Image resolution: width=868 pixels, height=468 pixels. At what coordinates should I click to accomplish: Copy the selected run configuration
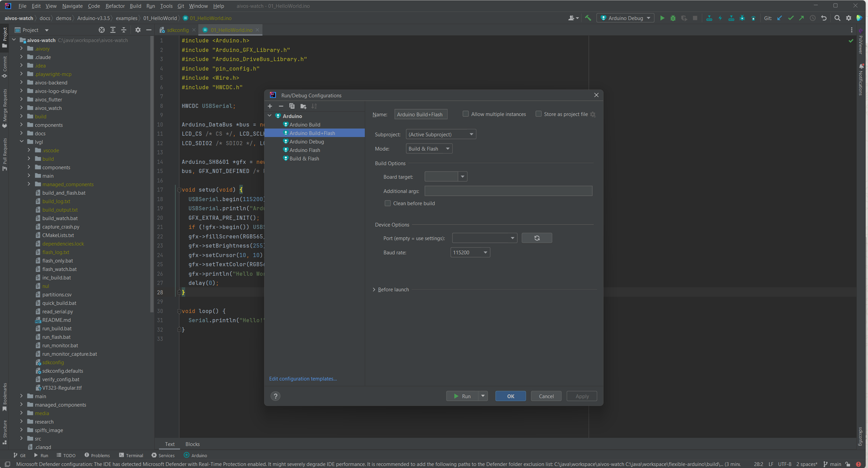tap(292, 106)
